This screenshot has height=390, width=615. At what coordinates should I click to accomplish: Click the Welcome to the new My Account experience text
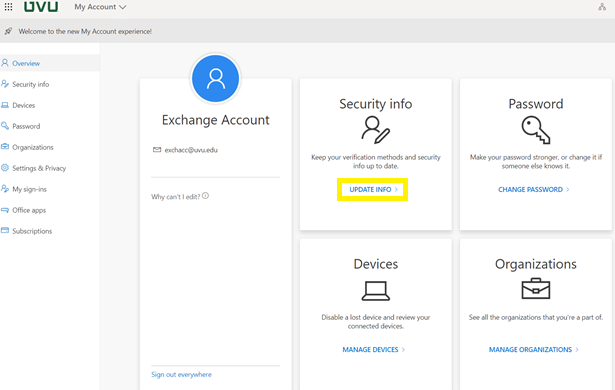coord(85,31)
